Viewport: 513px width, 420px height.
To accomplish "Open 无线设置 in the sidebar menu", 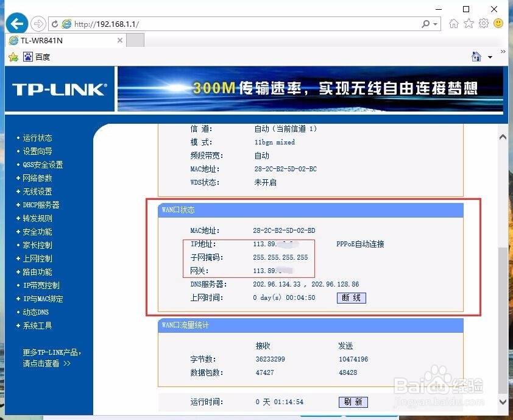I will point(38,191).
